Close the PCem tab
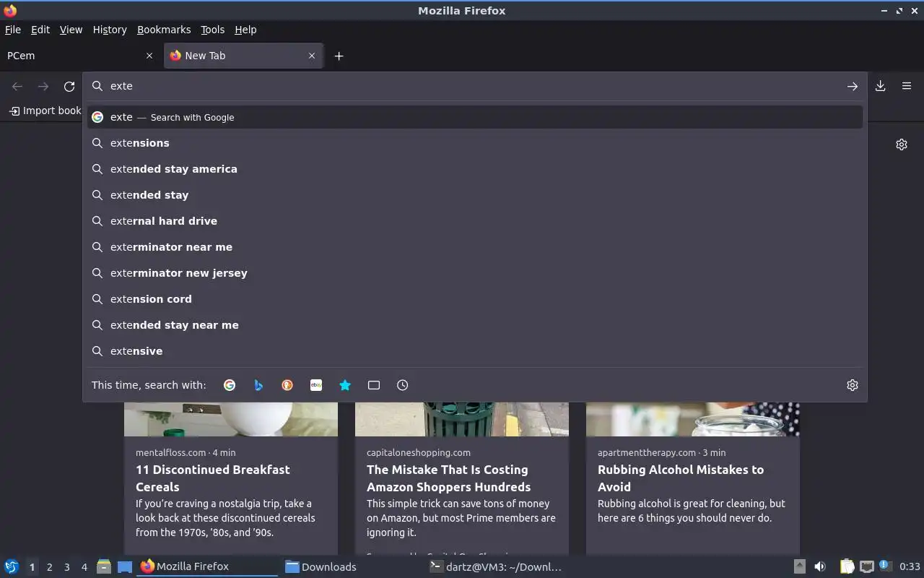 (149, 56)
